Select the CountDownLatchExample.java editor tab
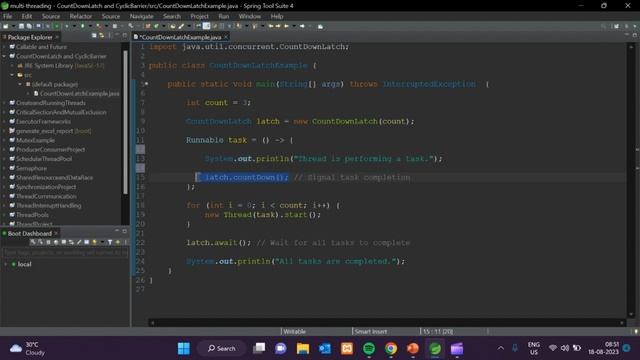 pyautogui.click(x=180, y=37)
